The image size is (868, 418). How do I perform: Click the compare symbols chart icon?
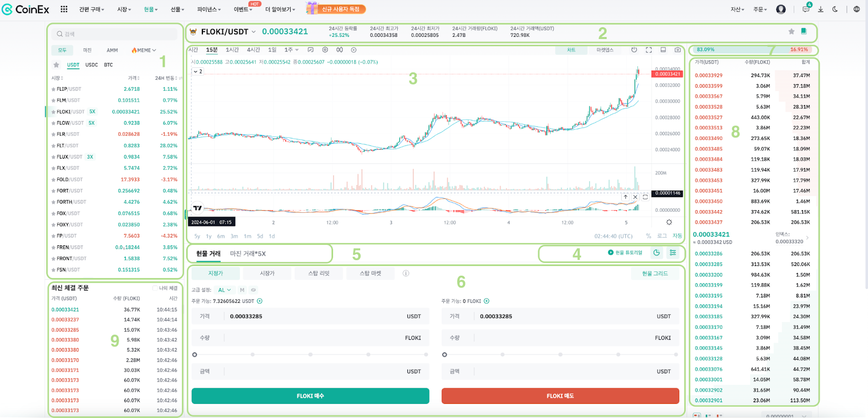[x=339, y=50]
